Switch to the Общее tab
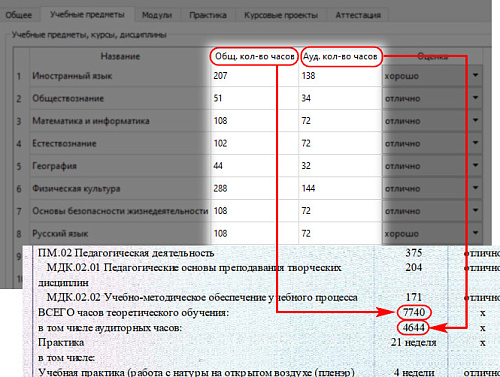 pos(19,15)
